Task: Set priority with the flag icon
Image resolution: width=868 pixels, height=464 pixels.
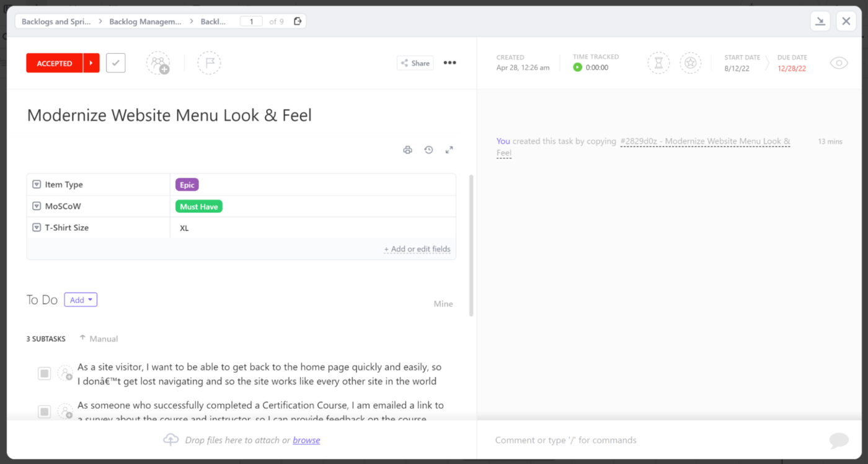Action: [209, 63]
